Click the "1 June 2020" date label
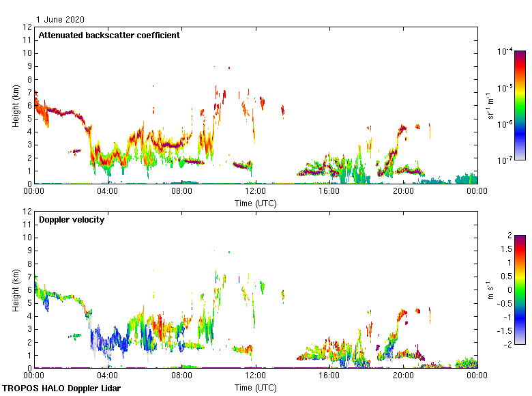 point(61,20)
